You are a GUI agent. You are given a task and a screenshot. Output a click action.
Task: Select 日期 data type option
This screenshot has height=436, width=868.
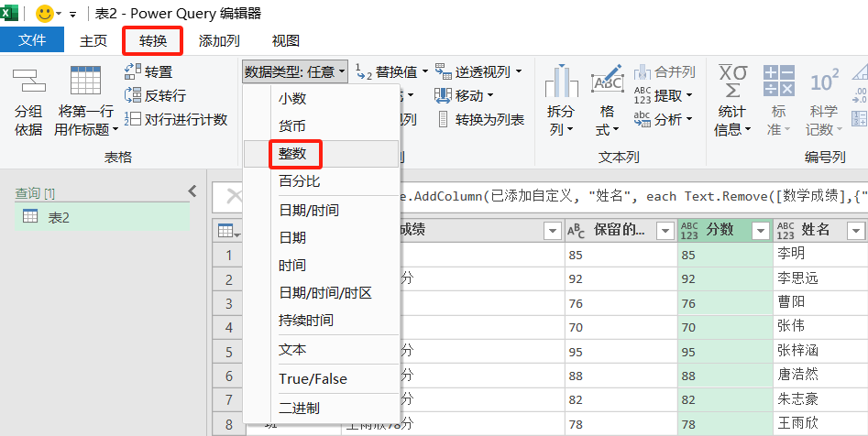[321, 238]
